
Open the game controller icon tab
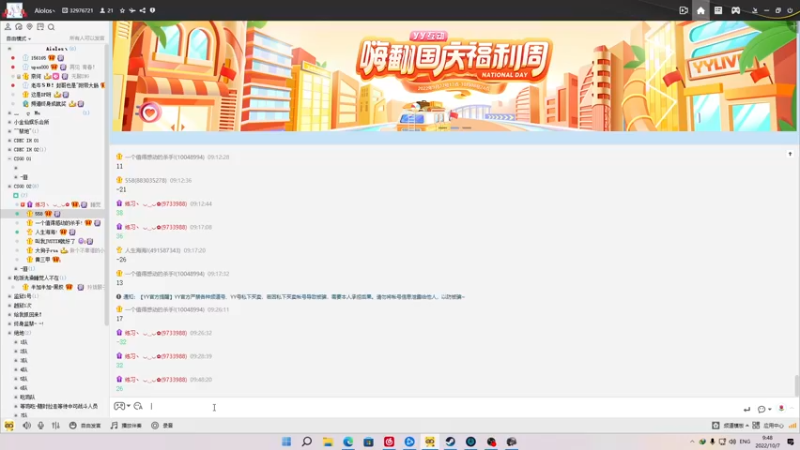point(735,10)
